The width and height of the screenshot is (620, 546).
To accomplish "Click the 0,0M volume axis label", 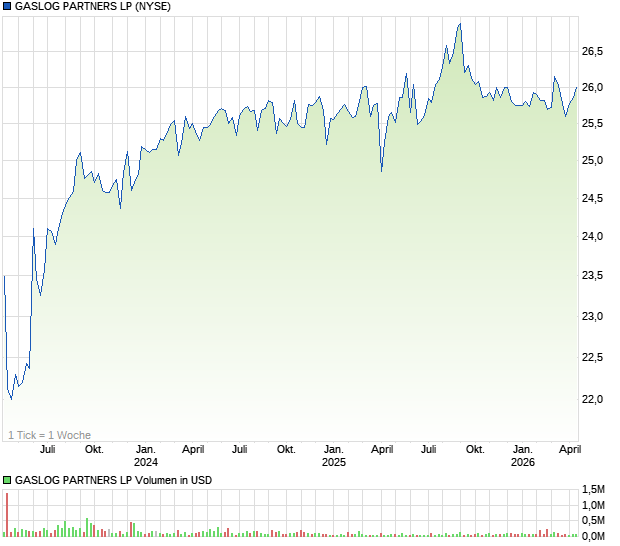I will [x=593, y=537].
